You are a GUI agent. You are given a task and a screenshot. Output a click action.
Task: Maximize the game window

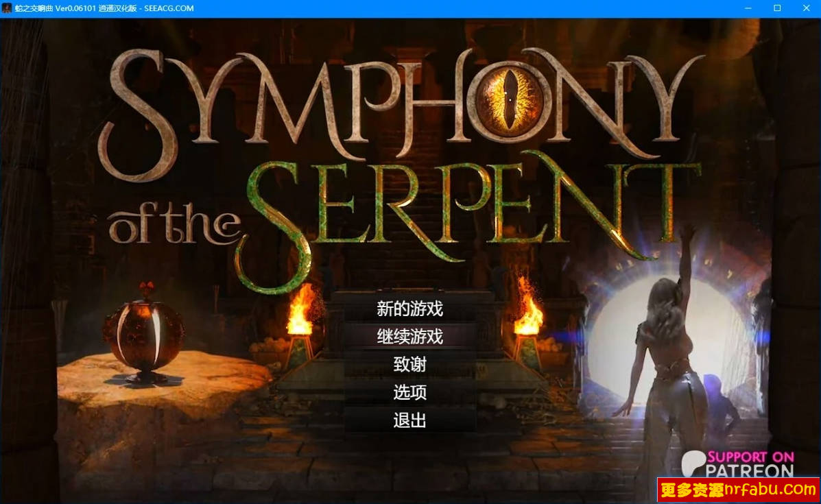click(x=777, y=8)
